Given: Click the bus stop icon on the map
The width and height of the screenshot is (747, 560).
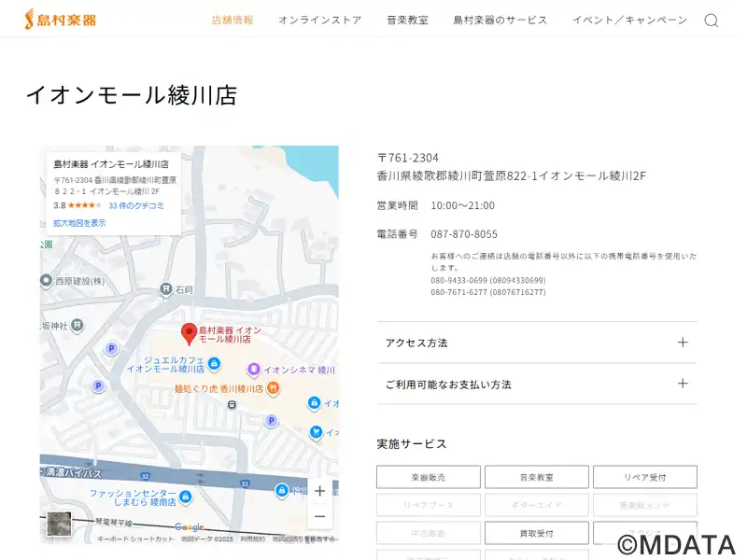Looking at the screenshot, I should coord(232,405).
